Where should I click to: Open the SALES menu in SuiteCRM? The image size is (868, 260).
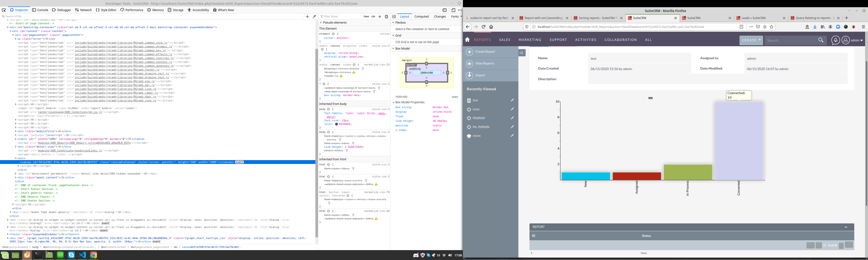point(504,40)
